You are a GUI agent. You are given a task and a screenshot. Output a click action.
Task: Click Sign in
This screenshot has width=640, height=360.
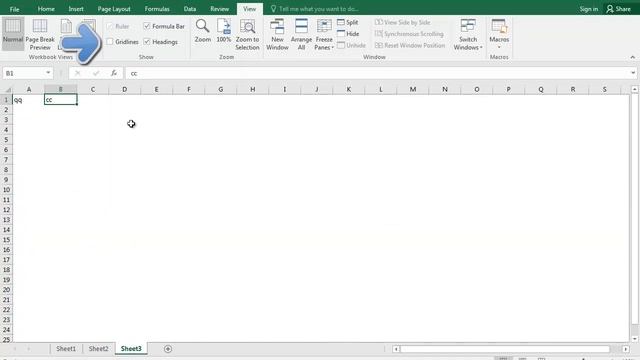(589, 9)
